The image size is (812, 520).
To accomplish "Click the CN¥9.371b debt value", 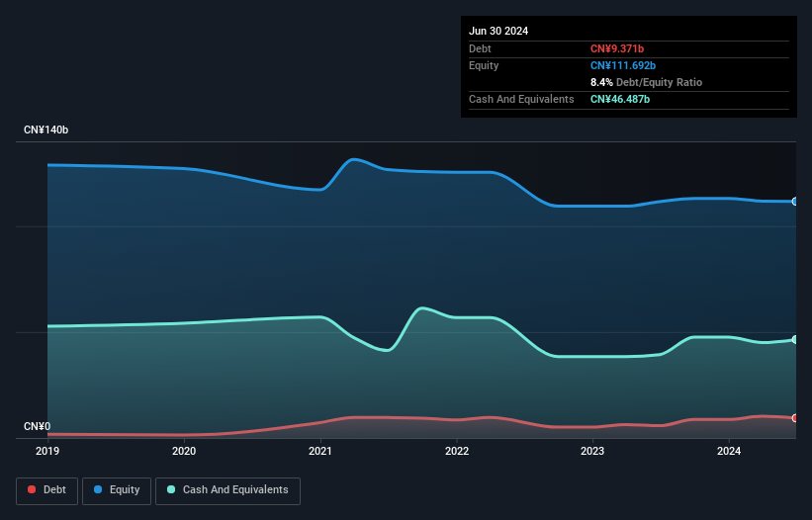I will coord(617,48).
